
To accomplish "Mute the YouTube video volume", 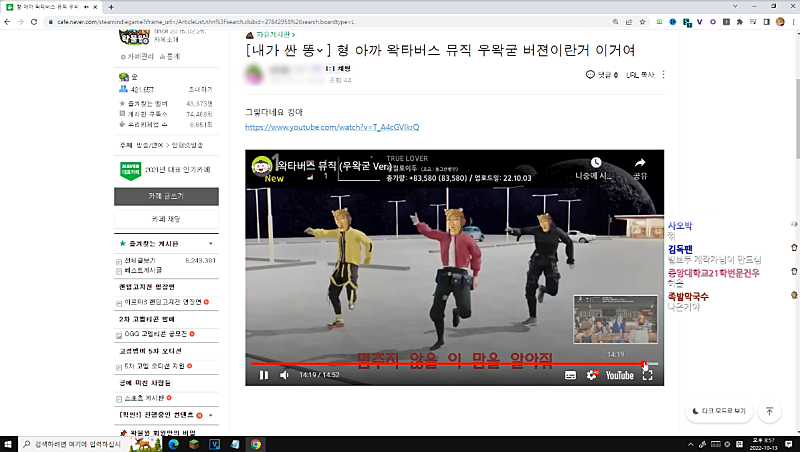I will pos(284,375).
